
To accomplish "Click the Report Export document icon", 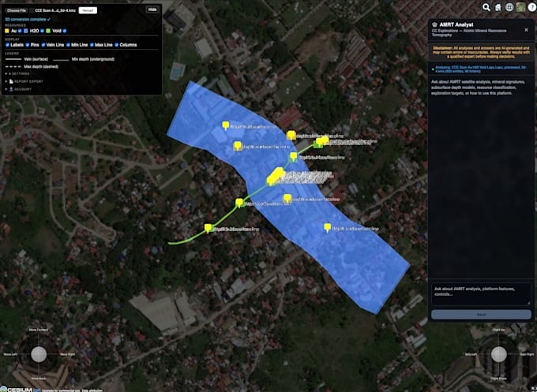I will point(11,81).
